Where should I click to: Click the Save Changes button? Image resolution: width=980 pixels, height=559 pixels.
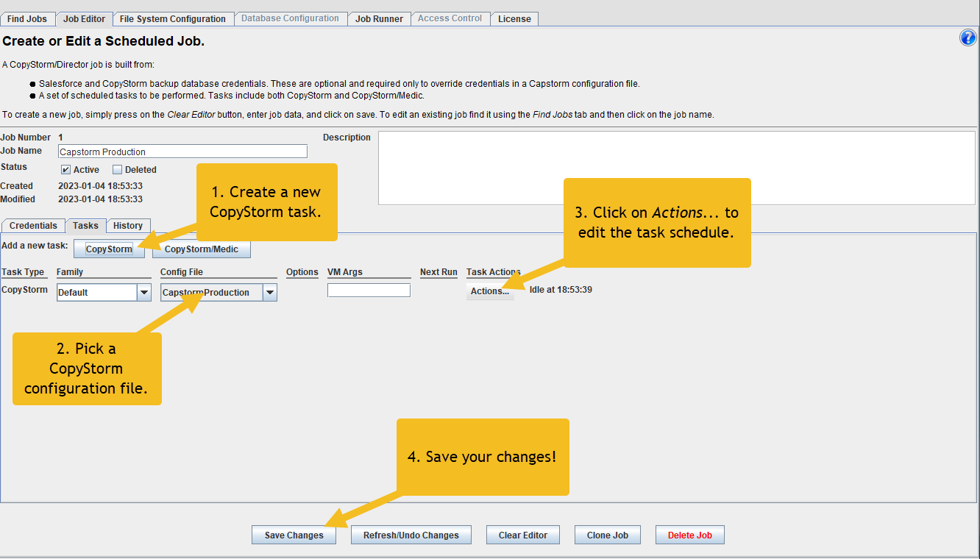(x=294, y=535)
